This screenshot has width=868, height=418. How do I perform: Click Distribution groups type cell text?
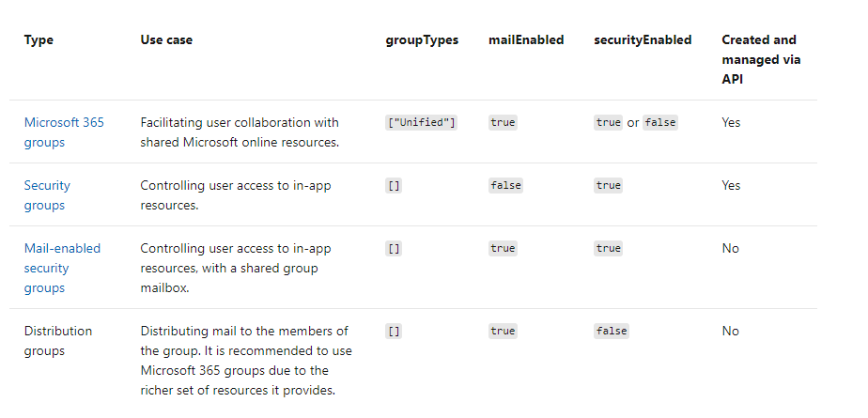[58, 340]
